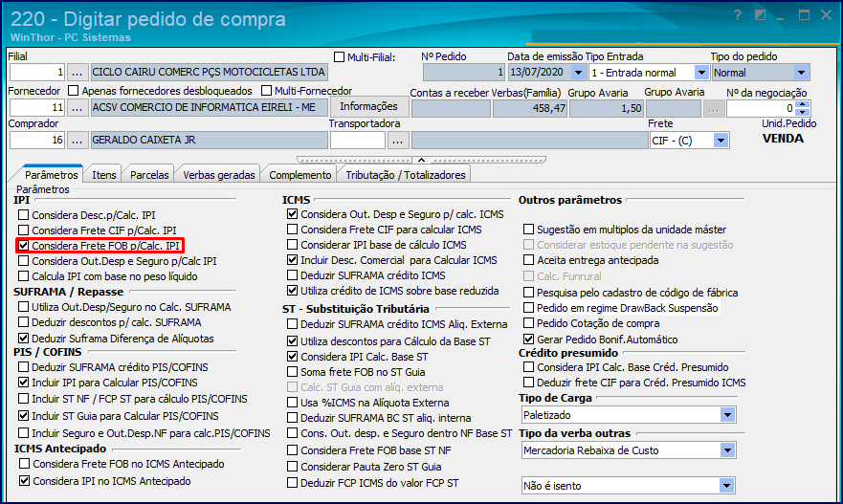Click the Nº Pedido field

464,72
